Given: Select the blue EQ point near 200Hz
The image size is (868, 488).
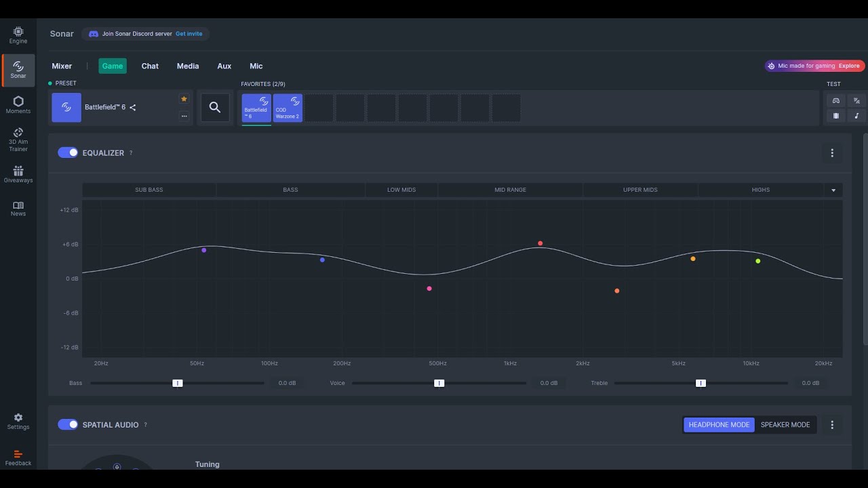Looking at the screenshot, I should [x=322, y=260].
